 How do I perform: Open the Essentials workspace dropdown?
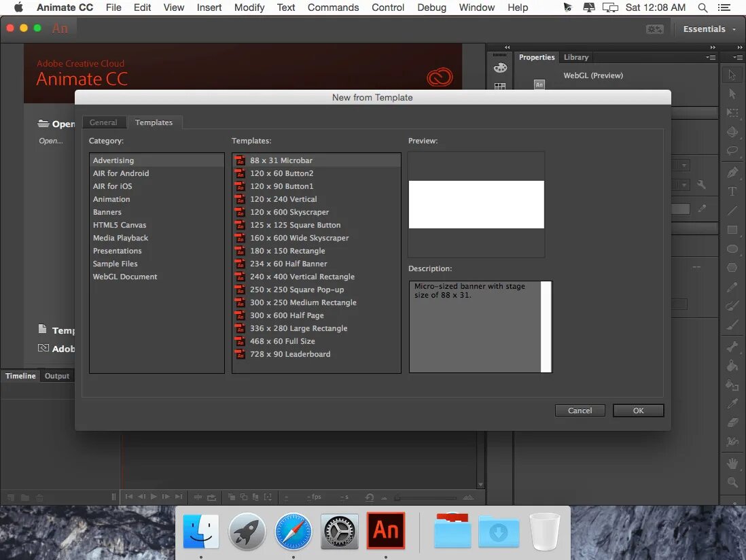click(x=709, y=29)
